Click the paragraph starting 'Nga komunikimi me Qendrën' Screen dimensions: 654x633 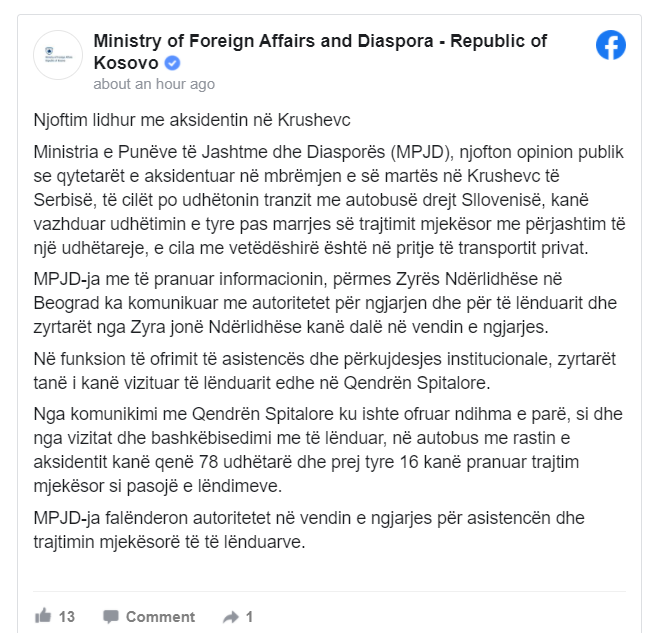pyautogui.click(x=328, y=450)
